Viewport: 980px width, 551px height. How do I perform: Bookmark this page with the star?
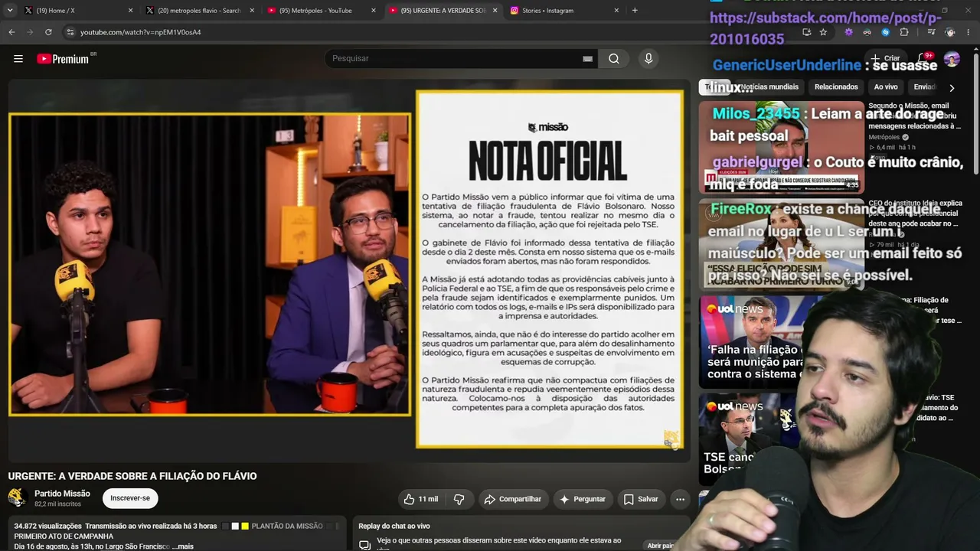(823, 32)
